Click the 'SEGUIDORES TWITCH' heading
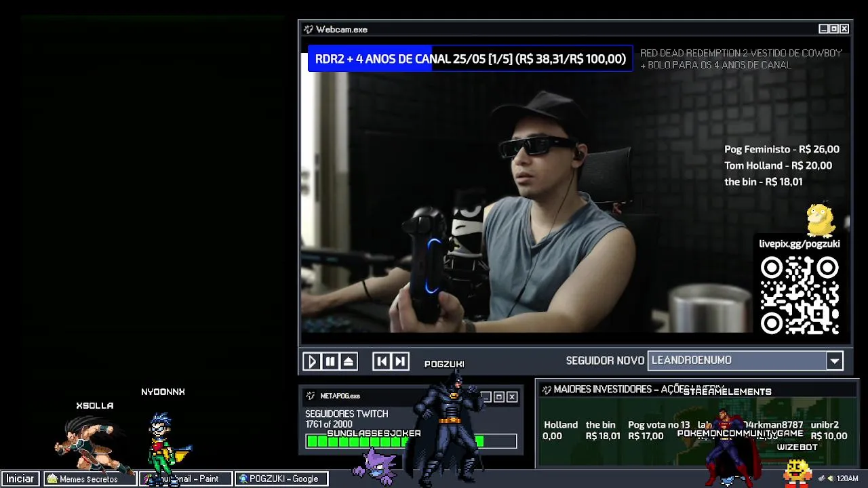868x488 pixels. (347, 413)
